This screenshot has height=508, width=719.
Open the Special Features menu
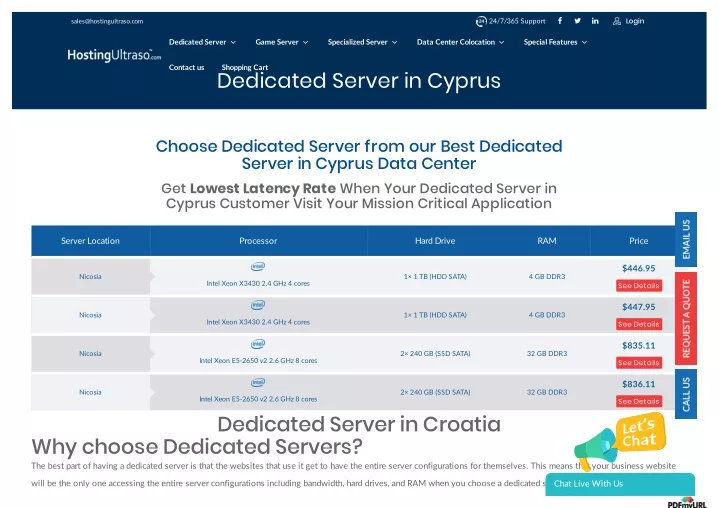tap(550, 42)
